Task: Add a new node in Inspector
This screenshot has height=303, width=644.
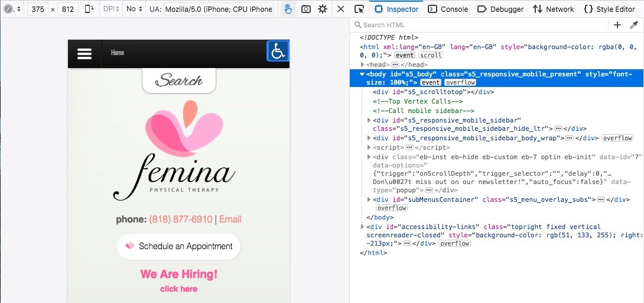Action: pos(617,25)
